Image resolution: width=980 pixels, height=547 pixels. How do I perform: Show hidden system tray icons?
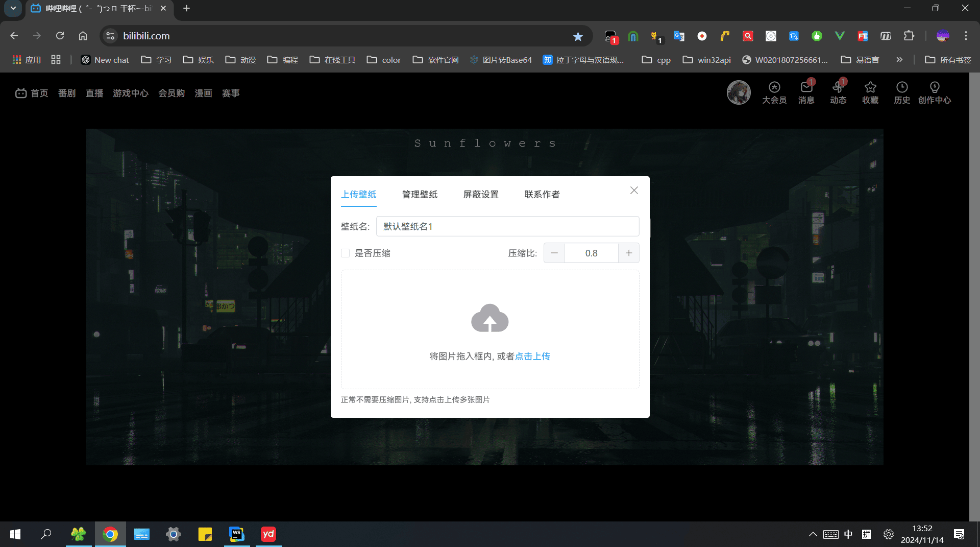(813, 534)
